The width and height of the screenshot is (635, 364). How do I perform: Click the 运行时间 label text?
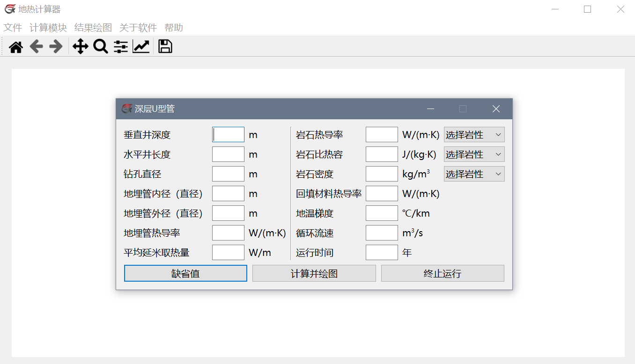click(315, 253)
